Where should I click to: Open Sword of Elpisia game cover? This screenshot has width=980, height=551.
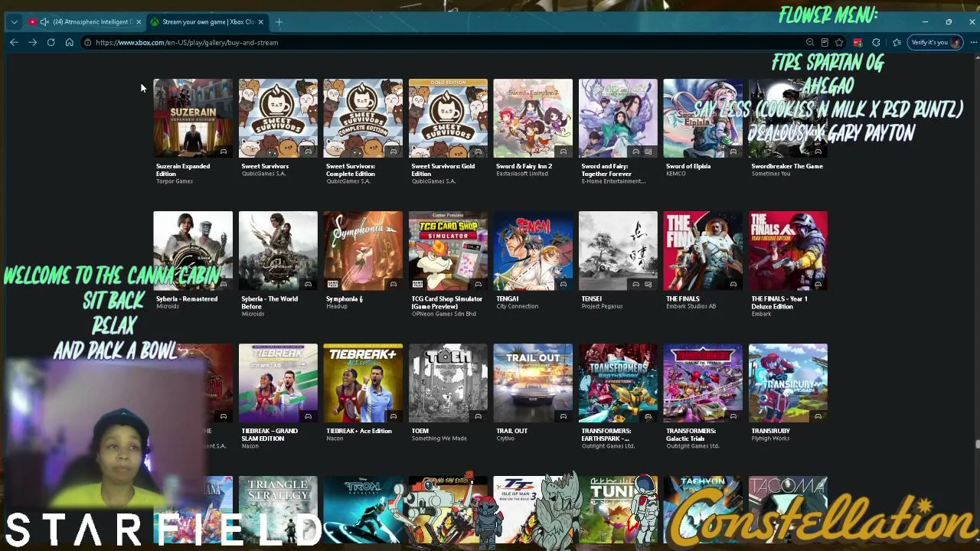(703, 118)
